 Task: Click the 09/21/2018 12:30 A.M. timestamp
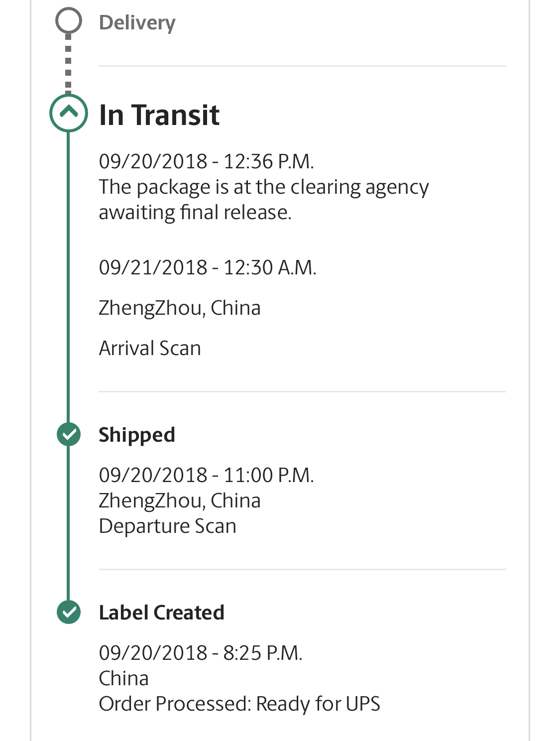point(207,267)
